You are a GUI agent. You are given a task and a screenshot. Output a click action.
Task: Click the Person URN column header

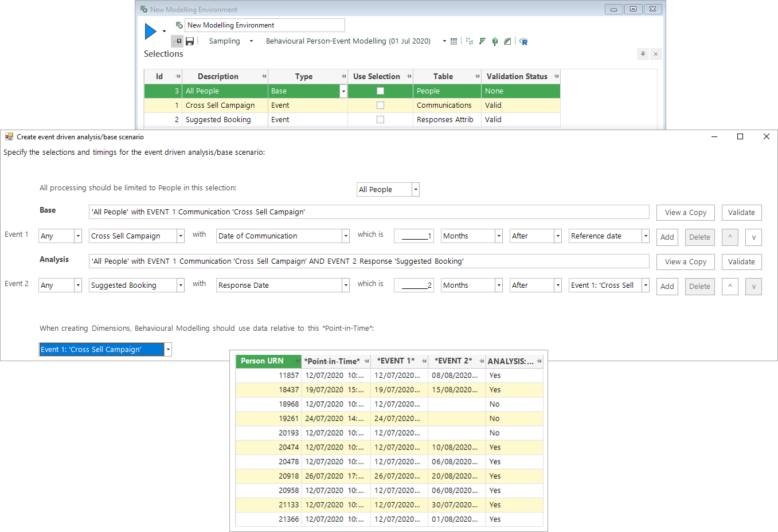pos(268,361)
